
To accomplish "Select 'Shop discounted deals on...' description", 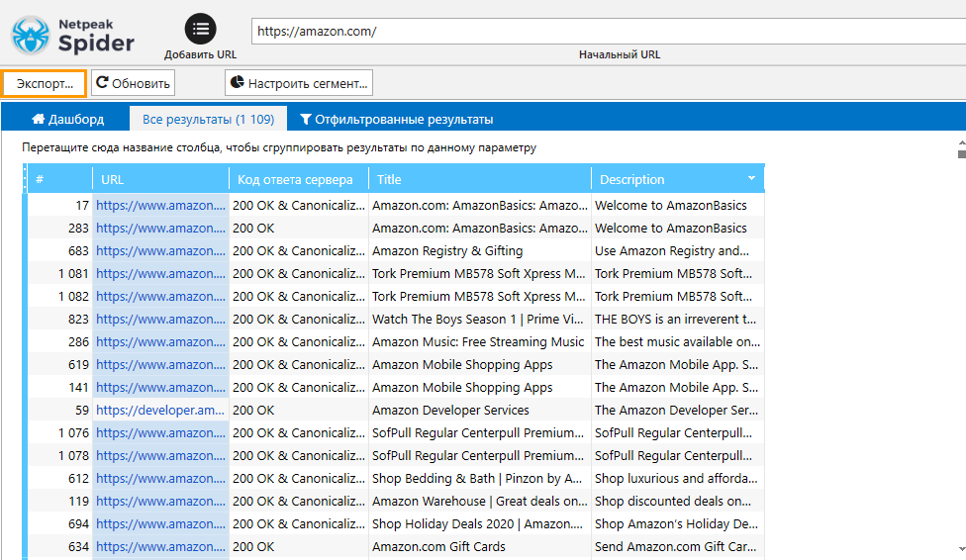I will click(x=678, y=502).
